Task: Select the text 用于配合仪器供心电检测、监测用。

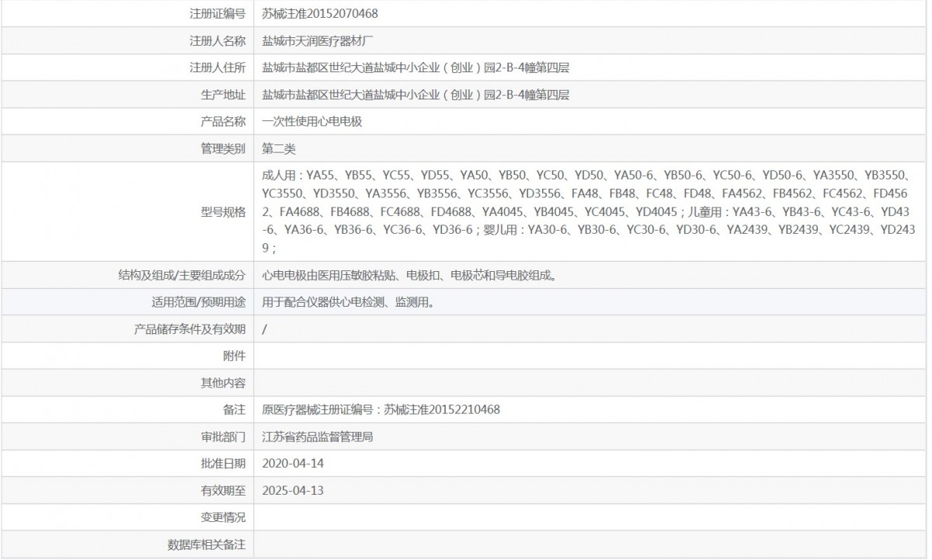Action: click(348, 302)
